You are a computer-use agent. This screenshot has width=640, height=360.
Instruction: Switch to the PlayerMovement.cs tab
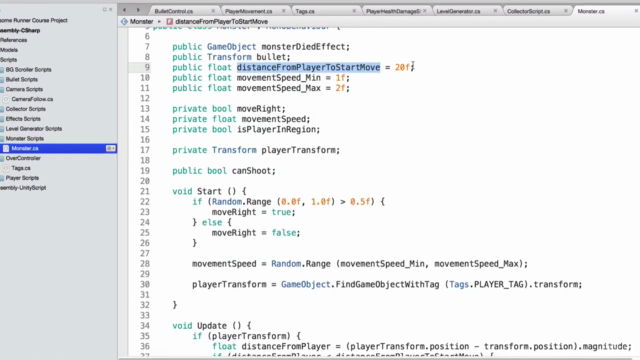pyautogui.click(x=249, y=11)
